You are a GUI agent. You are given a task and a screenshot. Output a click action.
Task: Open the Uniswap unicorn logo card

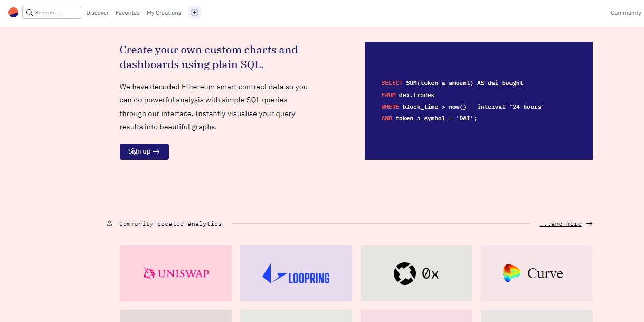pyautogui.click(x=176, y=273)
